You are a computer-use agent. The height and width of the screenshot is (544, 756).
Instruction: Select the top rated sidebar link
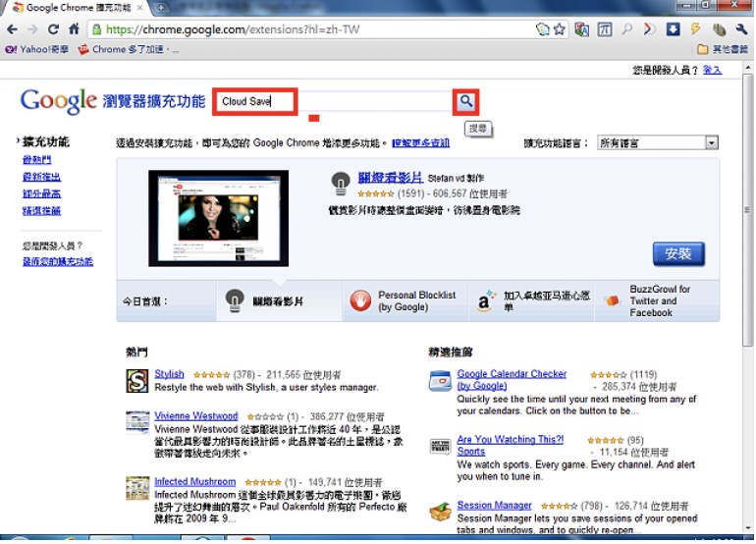tap(41, 193)
